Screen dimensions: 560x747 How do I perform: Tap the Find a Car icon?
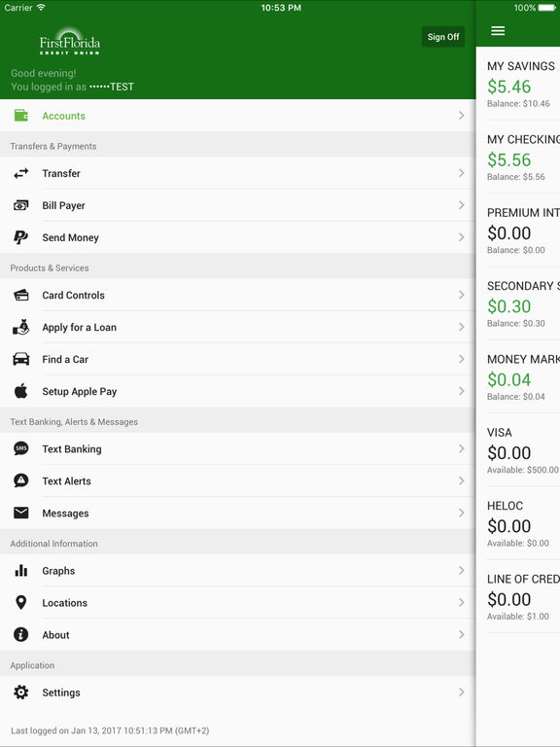(21, 359)
